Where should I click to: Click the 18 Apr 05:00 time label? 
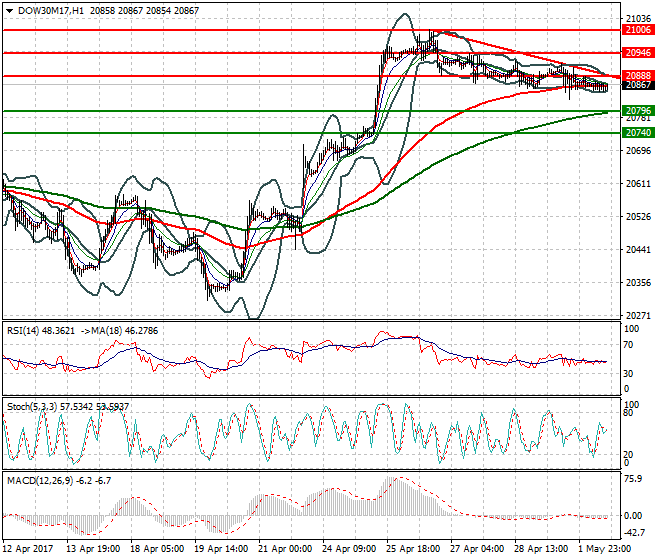(x=157, y=549)
